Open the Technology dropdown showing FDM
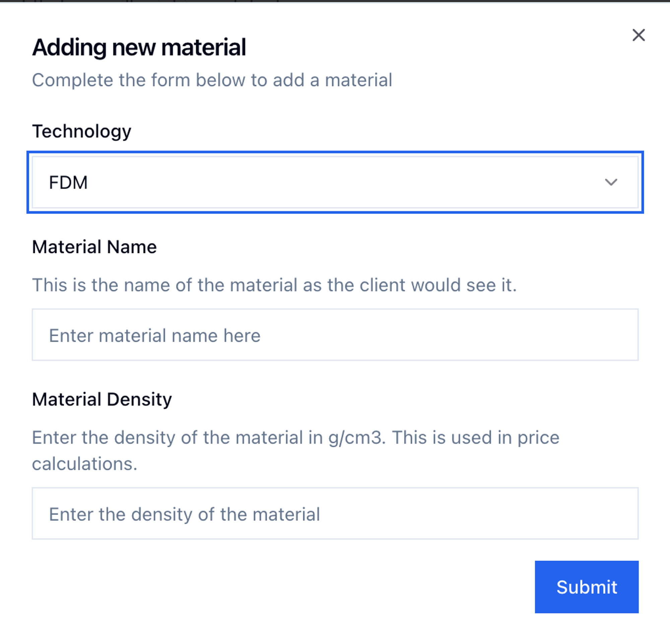Viewport: 670px width, 644px height. click(335, 182)
